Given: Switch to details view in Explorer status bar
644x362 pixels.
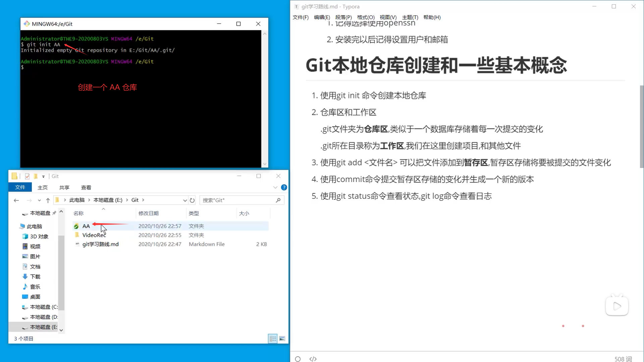Looking at the screenshot, I should tap(273, 339).
